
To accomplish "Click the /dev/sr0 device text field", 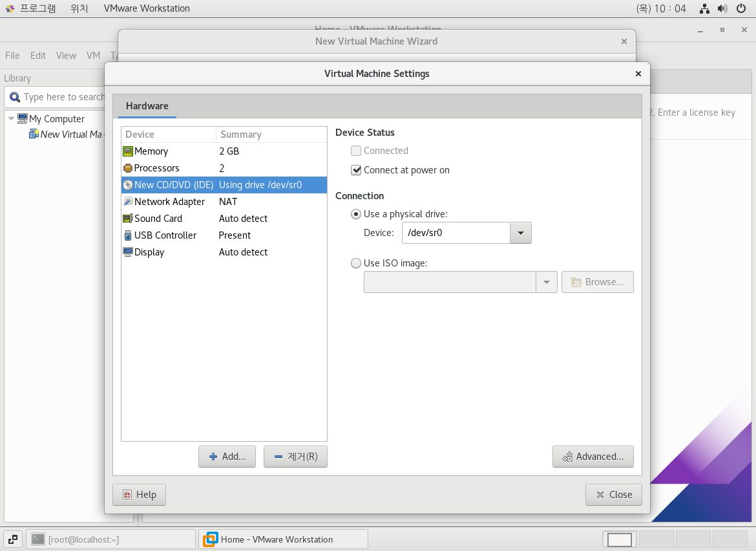I will (456, 233).
